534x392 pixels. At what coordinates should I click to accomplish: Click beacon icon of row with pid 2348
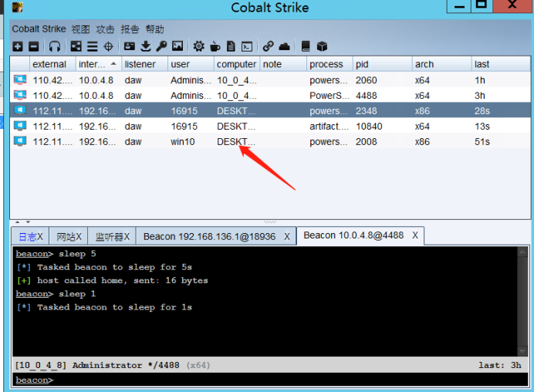coord(20,111)
